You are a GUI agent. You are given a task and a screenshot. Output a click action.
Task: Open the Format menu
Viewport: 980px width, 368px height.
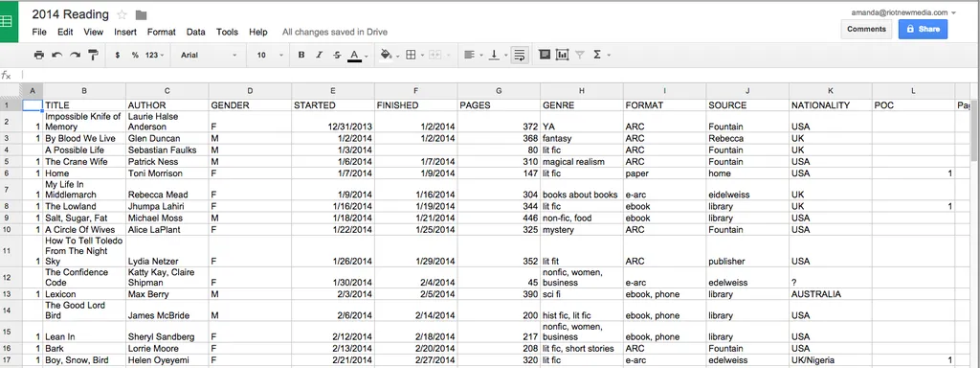(161, 32)
